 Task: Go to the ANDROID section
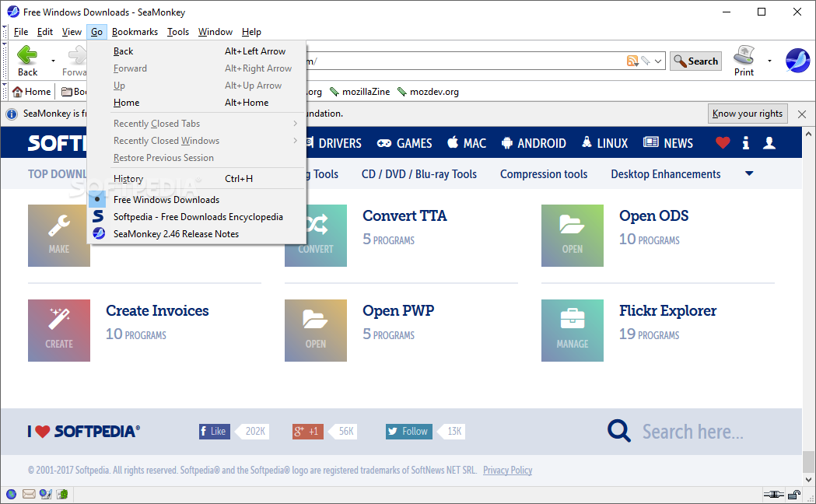pyautogui.click(x=534, y=142)
